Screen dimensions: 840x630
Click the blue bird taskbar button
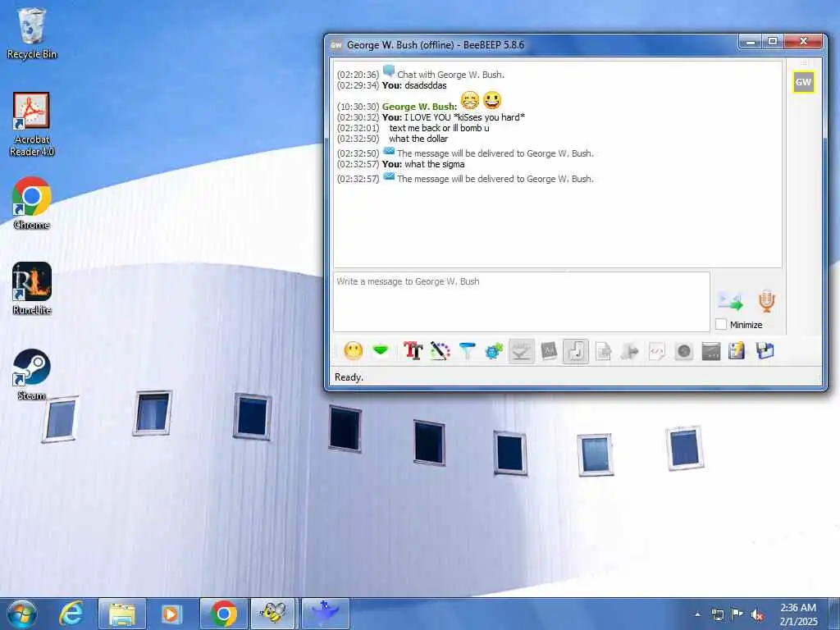(x=325, y=614)
